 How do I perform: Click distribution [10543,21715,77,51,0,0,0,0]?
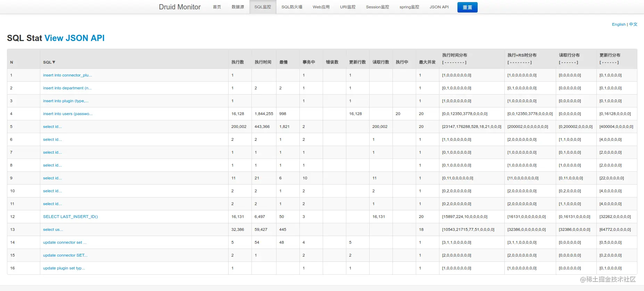coord(468,229)
